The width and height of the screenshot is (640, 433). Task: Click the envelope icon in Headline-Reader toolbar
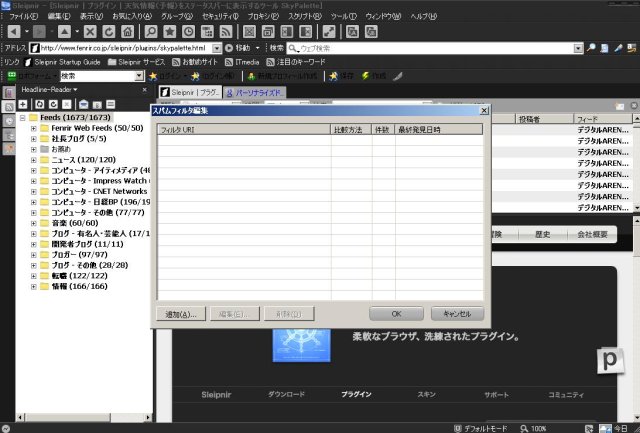84,104
